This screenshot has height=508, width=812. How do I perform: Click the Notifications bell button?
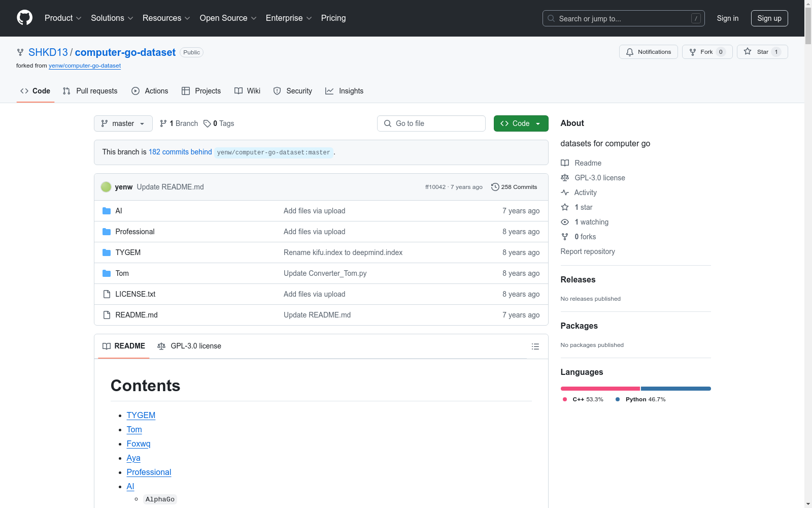[648, 52]
